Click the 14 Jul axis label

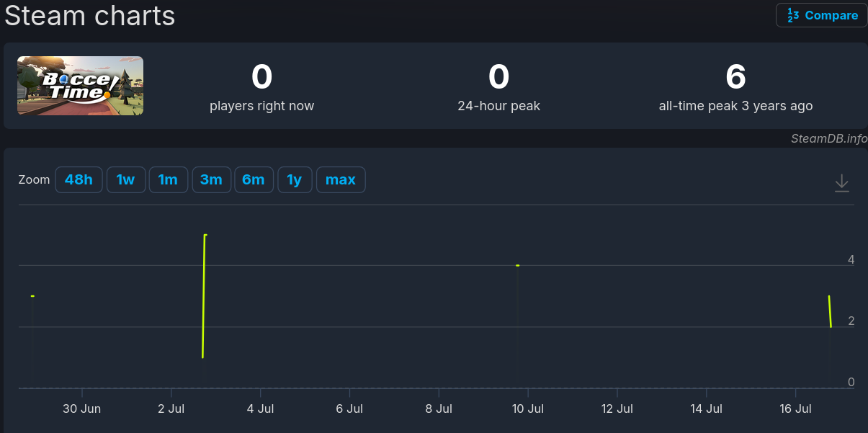706,409
